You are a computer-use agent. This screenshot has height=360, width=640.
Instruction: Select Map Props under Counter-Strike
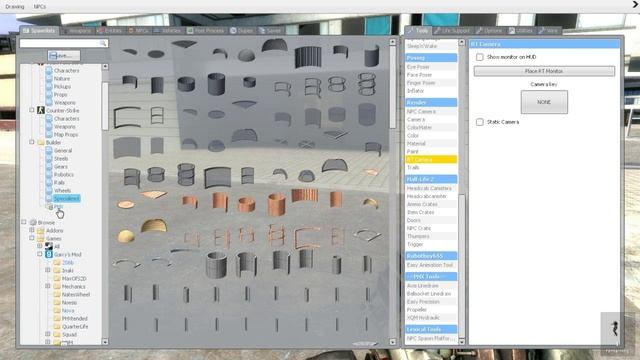point(66,134)
